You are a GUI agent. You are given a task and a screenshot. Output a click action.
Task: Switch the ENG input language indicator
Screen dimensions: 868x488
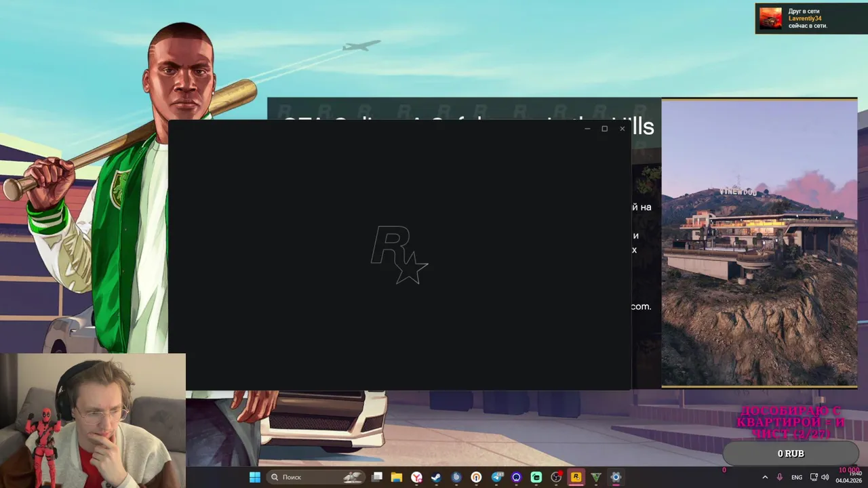[x=797, y=477]
